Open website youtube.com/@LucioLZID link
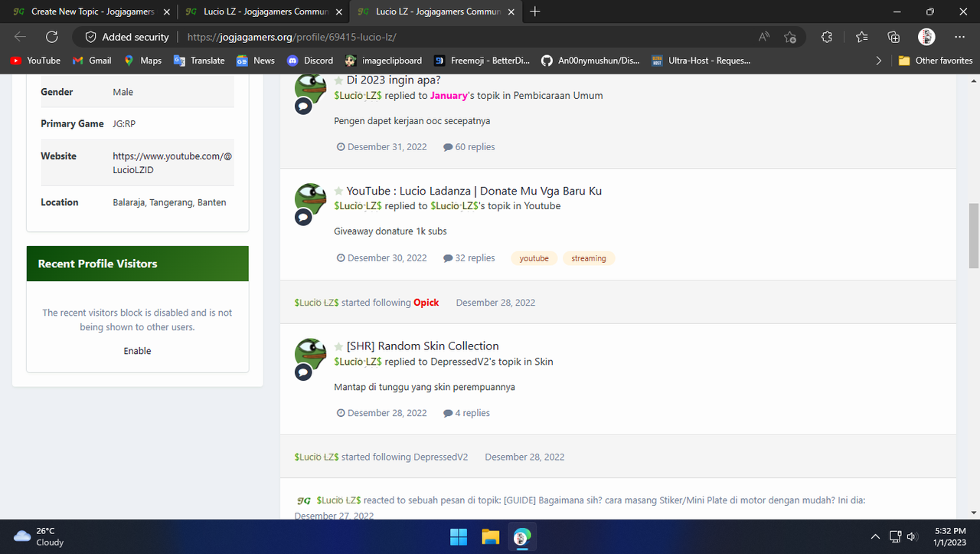Screen dimensions: 980x554 coord(172,163)
